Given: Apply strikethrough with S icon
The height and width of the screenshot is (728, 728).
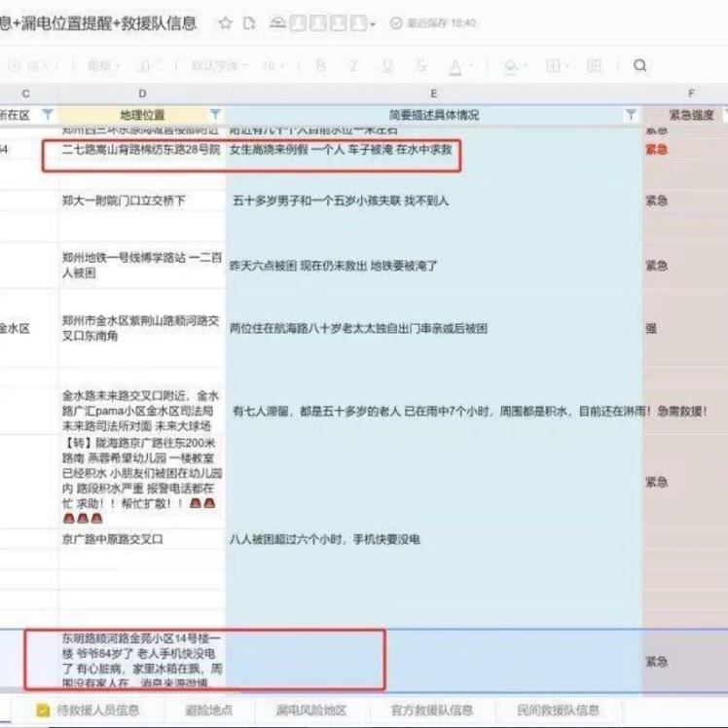Looking at the screenshot, I should [x=420, y=66].
